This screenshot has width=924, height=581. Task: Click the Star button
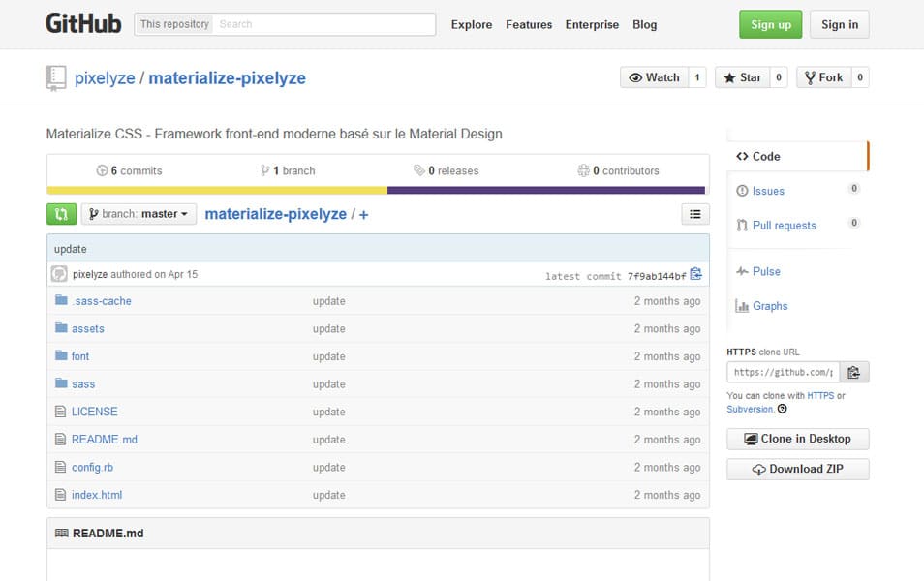[743, 77]
